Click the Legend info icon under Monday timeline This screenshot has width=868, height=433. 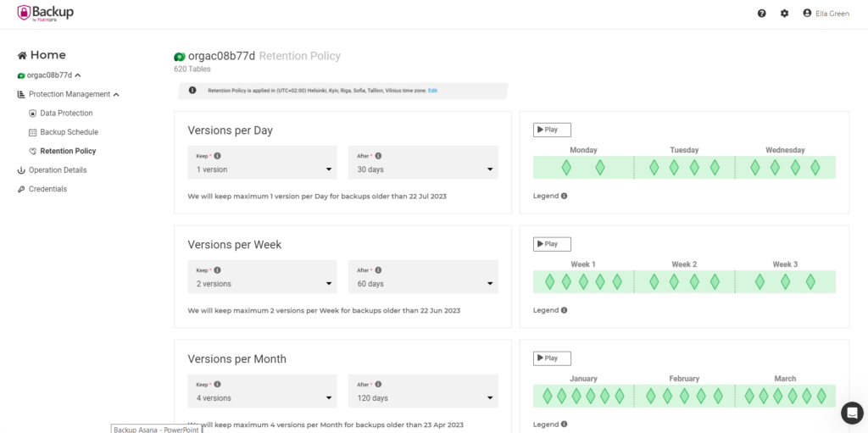tap(564, 196)
